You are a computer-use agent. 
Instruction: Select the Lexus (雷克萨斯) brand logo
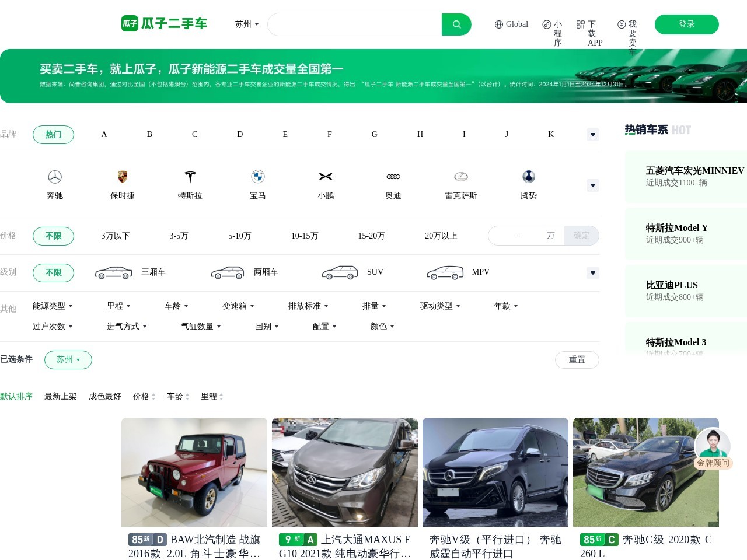point(461,177)
